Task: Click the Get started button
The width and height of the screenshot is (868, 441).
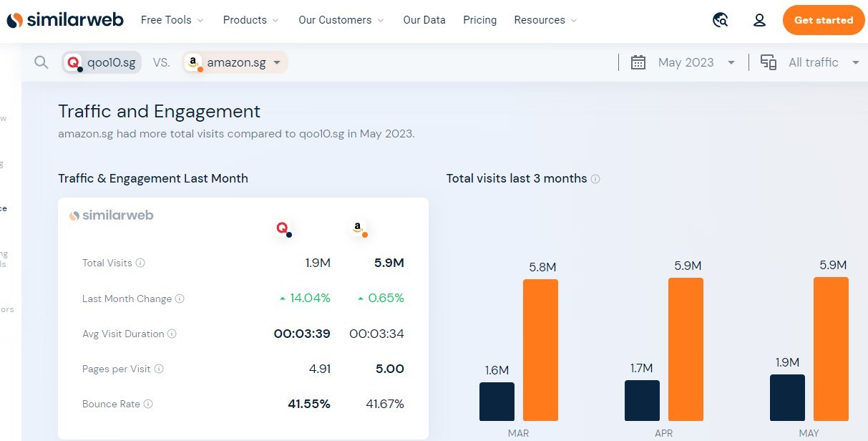Action: 824,20
